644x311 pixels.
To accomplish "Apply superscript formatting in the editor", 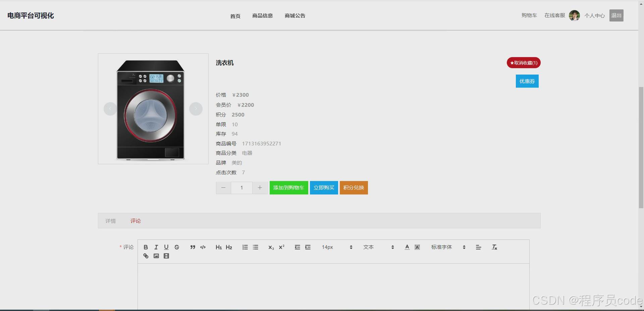I will click(281, 247).
